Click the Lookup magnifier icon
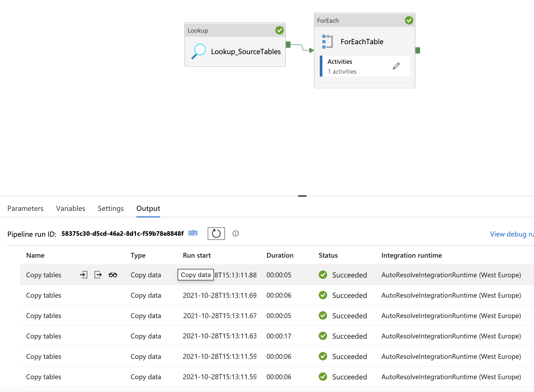The height and width of the screenshot is (392, 534). [199, 51]
